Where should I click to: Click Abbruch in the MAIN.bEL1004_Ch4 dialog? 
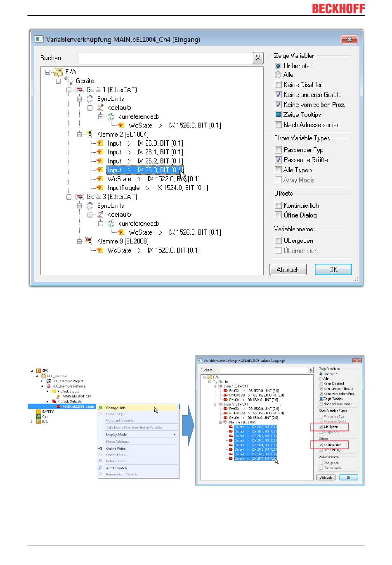(288, 269)
